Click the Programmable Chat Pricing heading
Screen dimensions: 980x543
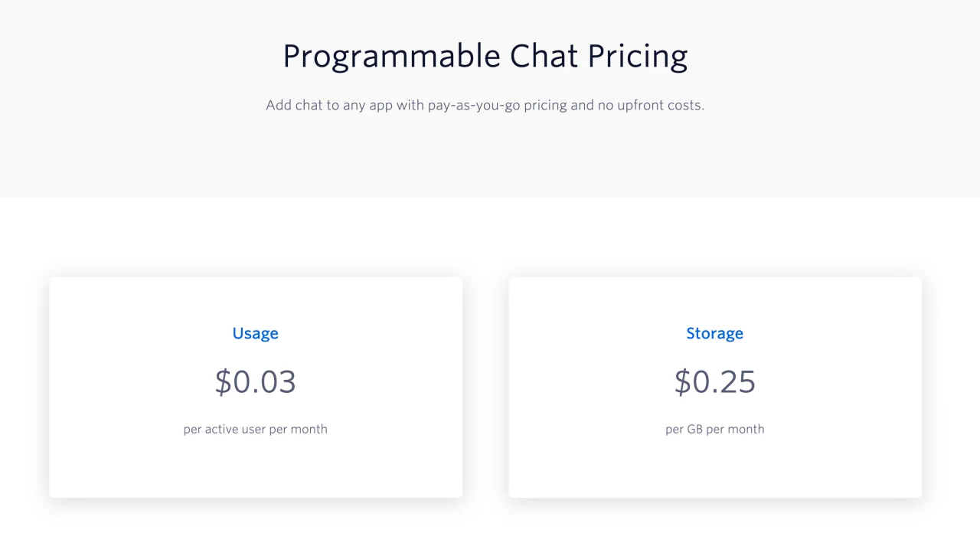click(485, 56)
